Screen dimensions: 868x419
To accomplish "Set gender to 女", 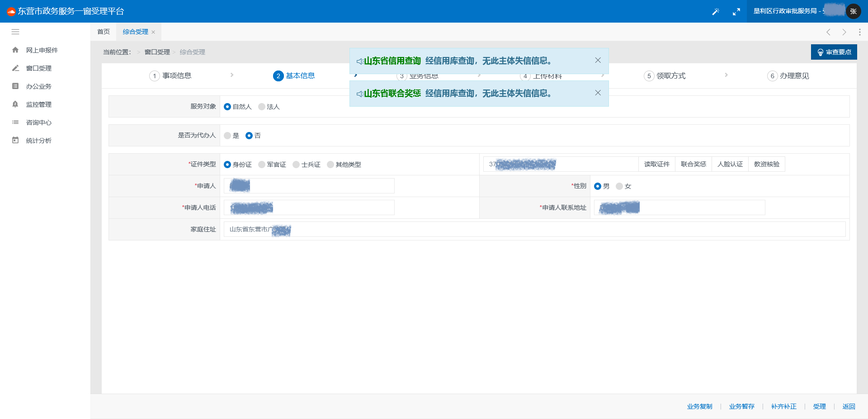I will [619, 186].
